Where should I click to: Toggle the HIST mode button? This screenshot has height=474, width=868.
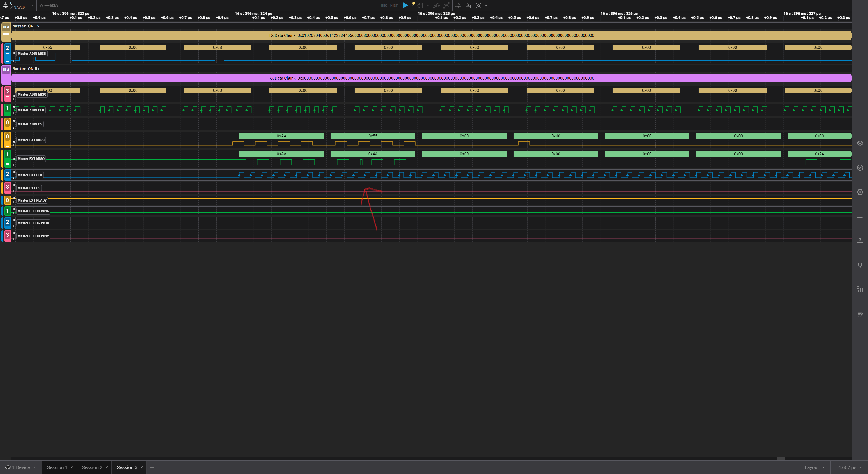pos(394,5)
